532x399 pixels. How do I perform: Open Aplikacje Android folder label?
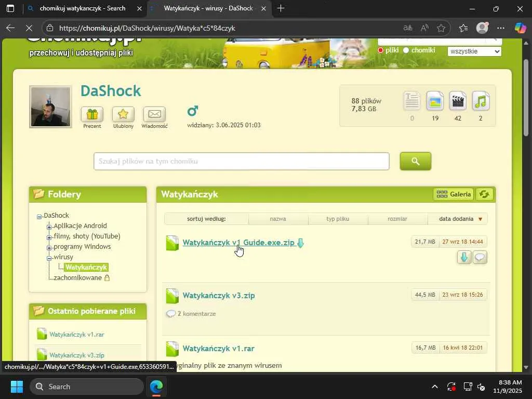tap(80, 226)
